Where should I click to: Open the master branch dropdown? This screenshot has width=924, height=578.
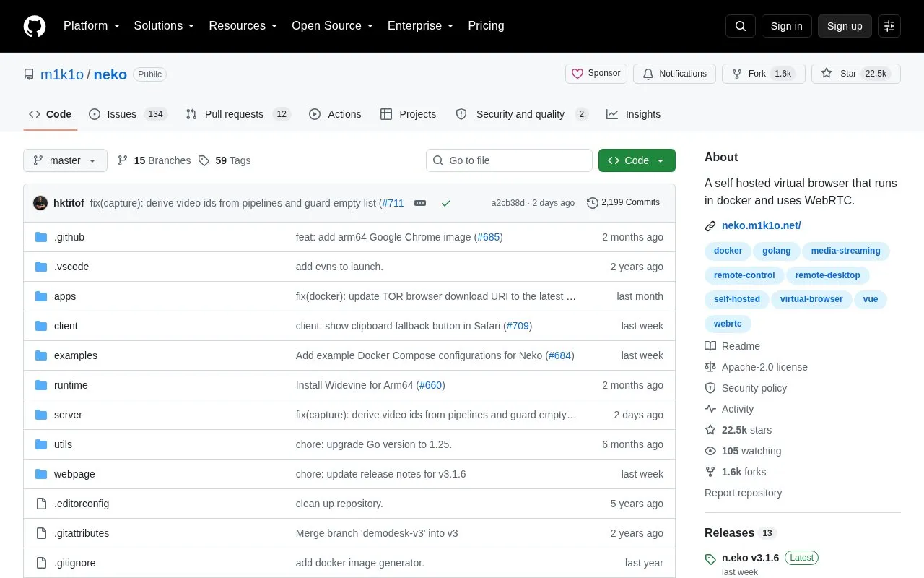[x=65, y=160]
